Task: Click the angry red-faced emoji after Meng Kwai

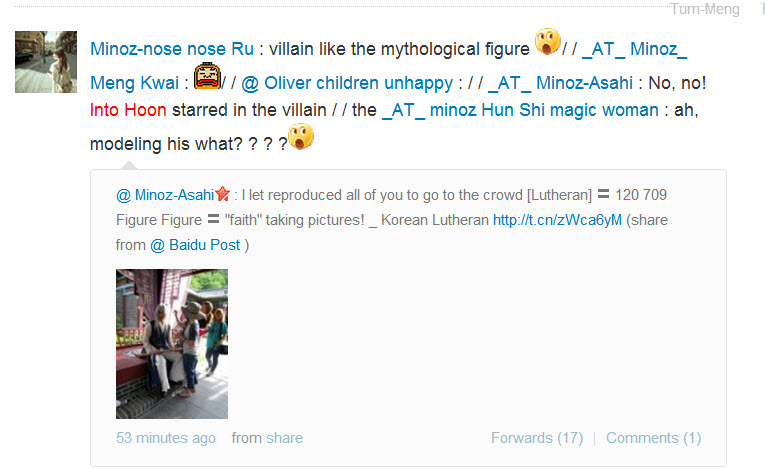Action: [207, 76]
